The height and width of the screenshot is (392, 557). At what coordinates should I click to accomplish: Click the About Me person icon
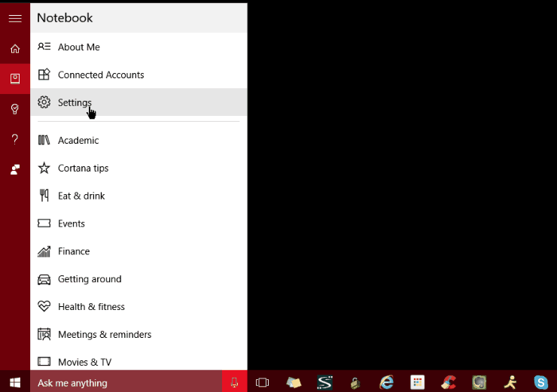pyautogui.click(x=44, y=47)
